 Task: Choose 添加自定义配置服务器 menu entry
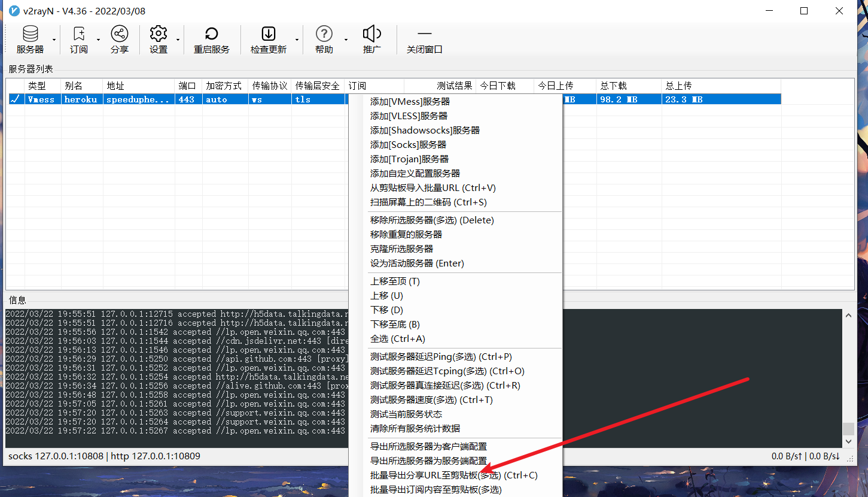455,174
